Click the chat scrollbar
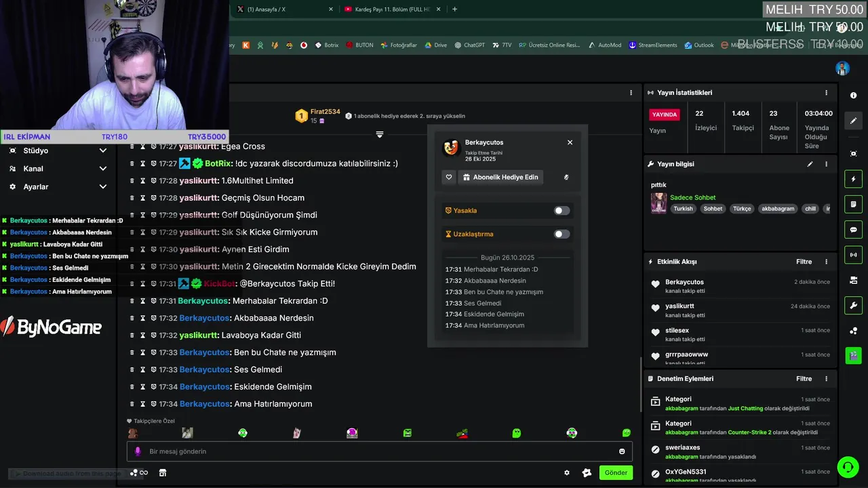The width and height of the screenshot is (868, 488). pos(641,384)
